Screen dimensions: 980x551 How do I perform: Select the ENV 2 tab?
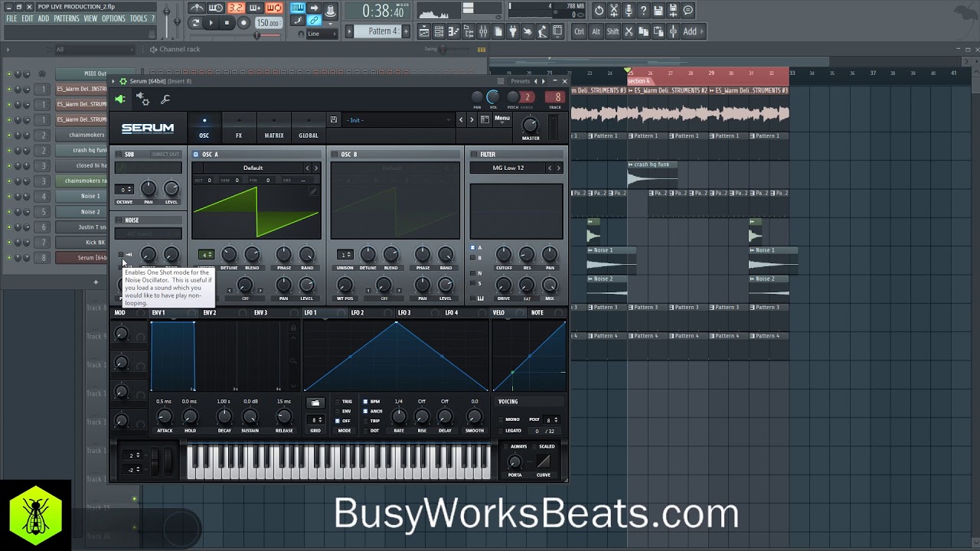(209, 312)
